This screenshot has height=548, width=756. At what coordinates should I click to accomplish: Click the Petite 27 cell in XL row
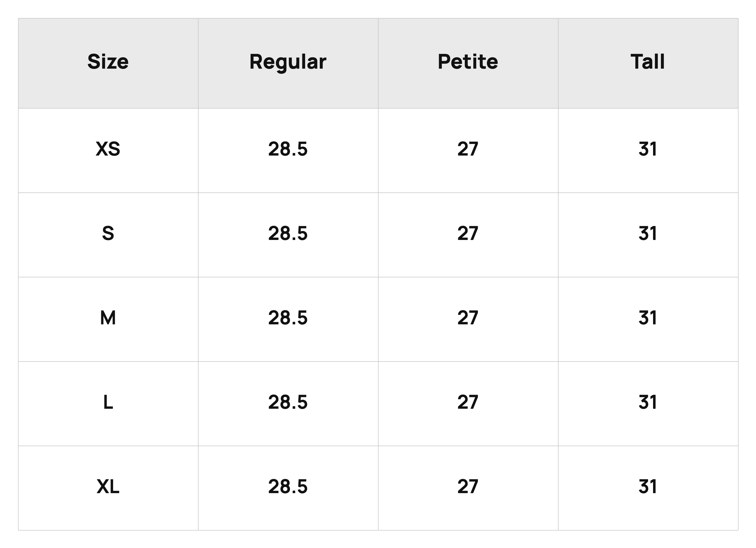tap(468, 486)
